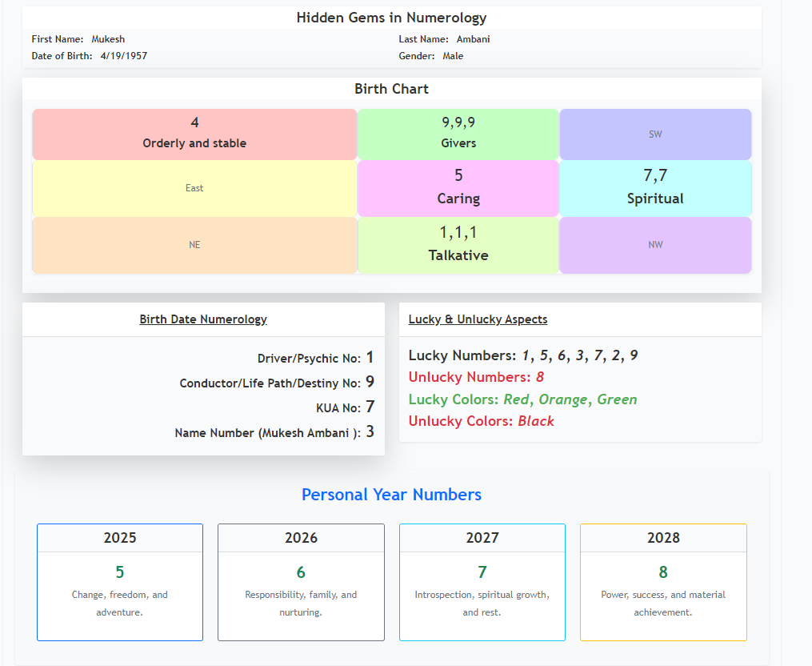Click the 'Gender:' label
This screenshot has width=812, height=666.
point(417,55)
